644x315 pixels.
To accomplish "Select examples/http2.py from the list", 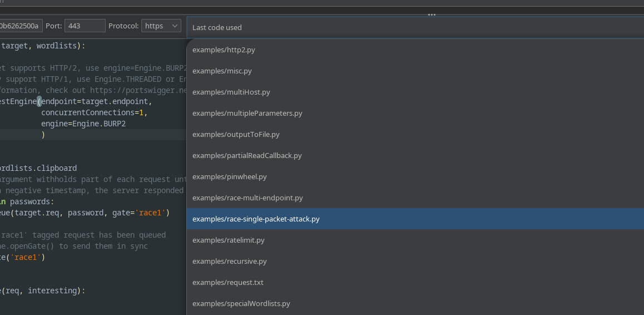I will pos(224,50).
